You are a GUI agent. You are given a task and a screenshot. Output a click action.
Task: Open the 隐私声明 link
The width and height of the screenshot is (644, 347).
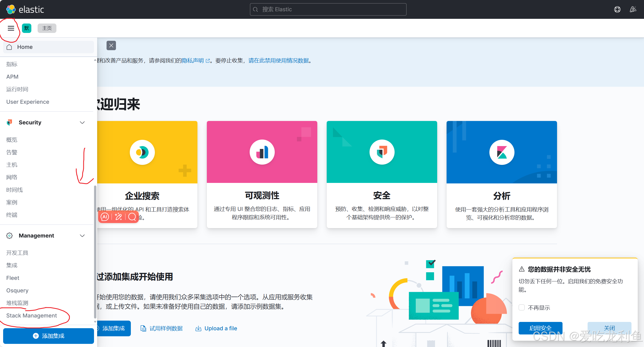pos(193,61)
